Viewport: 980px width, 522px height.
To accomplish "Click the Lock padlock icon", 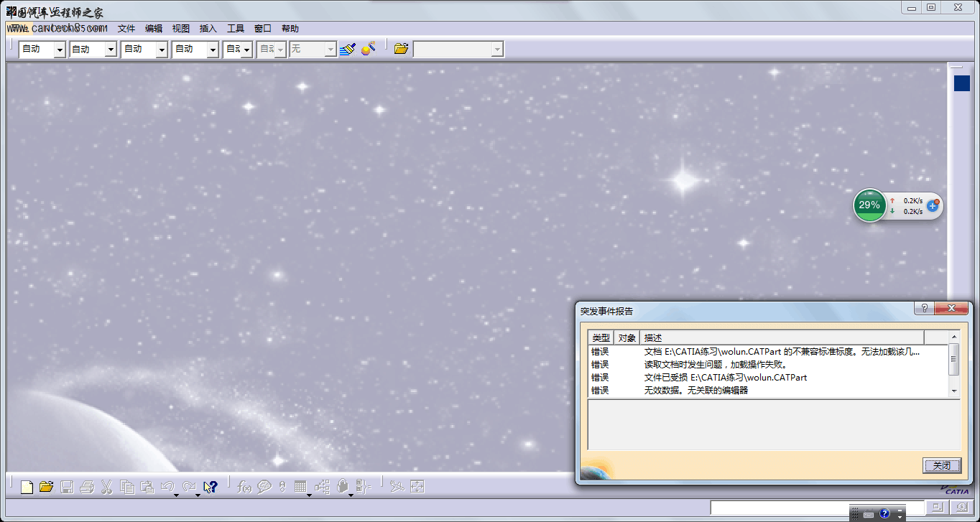I will pyautogui.click(x=343, y=486).
